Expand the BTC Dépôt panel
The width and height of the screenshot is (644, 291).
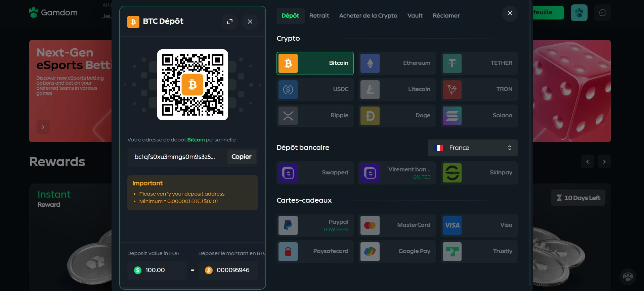coord(230,22)
